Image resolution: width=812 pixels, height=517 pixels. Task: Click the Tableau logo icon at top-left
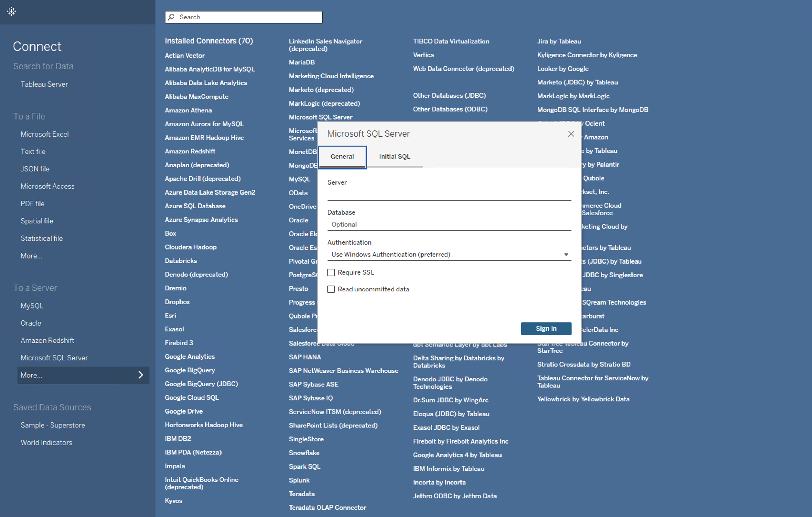pos(12,12)
